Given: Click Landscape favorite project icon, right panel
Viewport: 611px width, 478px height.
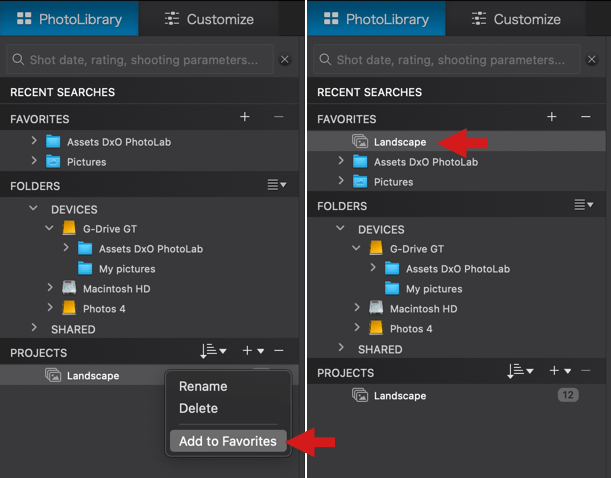Looking at the screenshot, I should [360, 141].
